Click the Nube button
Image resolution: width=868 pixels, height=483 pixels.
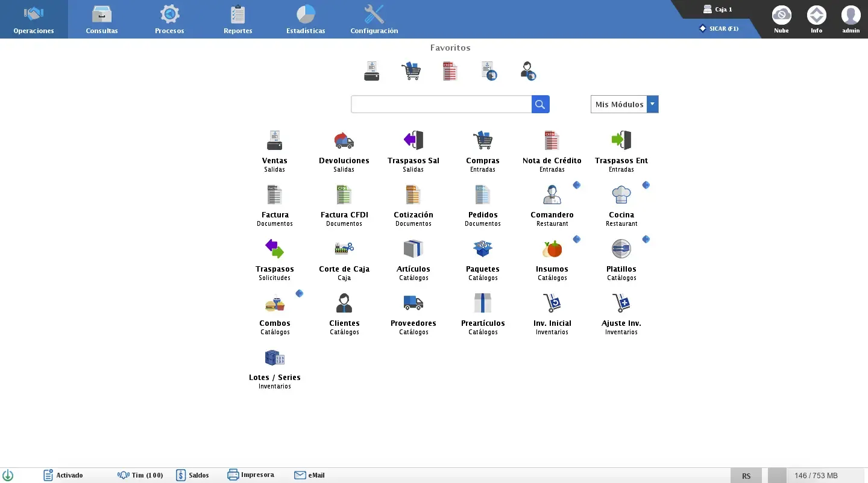click(x=781, y=19)
